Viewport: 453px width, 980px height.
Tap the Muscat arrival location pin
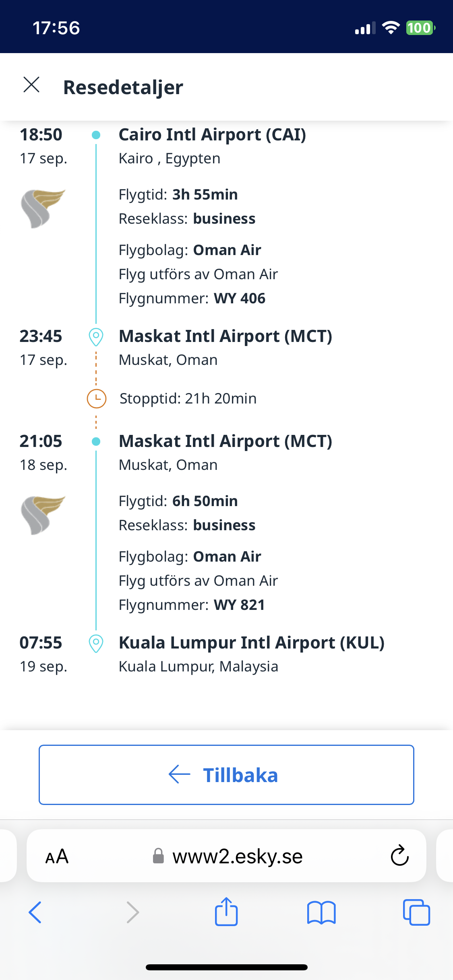(x=96, y=337)
